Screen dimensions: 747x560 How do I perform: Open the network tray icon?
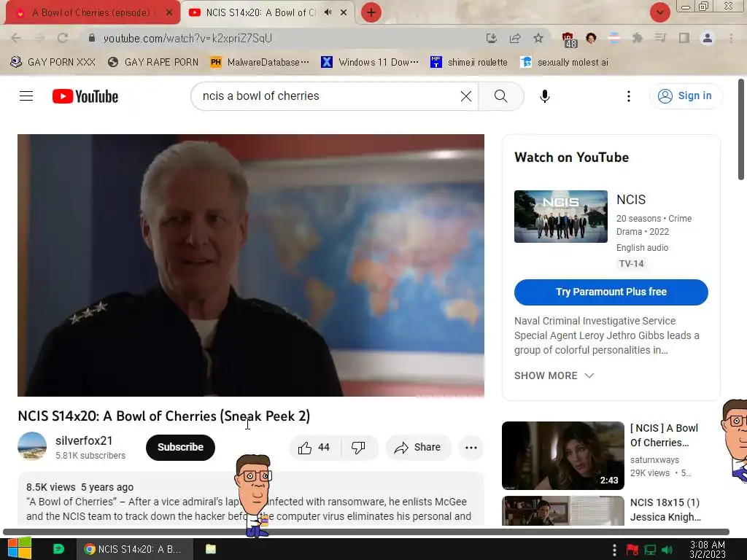(x=650, y=550)
